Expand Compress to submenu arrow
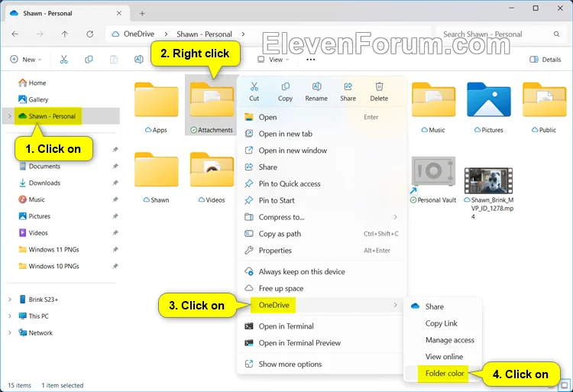The width and height of the screenshot is (573, 392). click(396, 217)
